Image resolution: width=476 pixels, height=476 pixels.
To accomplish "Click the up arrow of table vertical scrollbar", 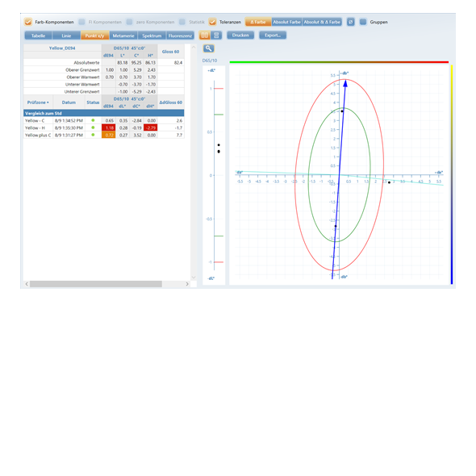I will click(x=194, y=47).
